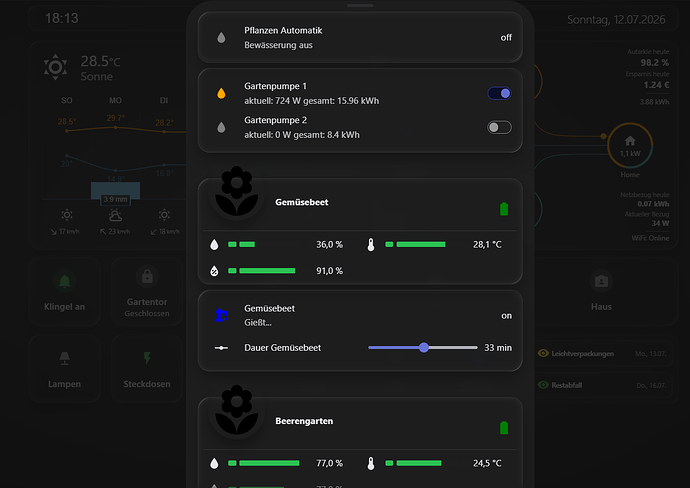Turn off the Gartenpumpe 1 switch
Image resolution: width=690 pixels, height=488 pixels.
tap(499, 93)
